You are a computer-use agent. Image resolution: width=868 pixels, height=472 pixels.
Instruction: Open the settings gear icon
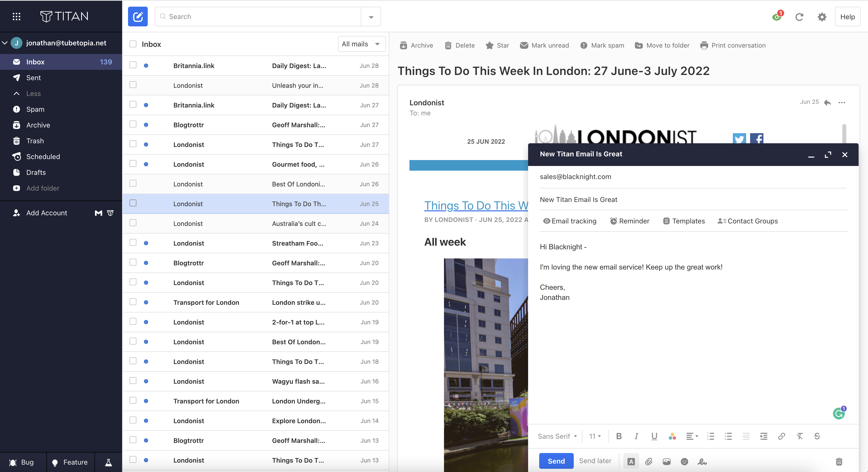point(822,17)
